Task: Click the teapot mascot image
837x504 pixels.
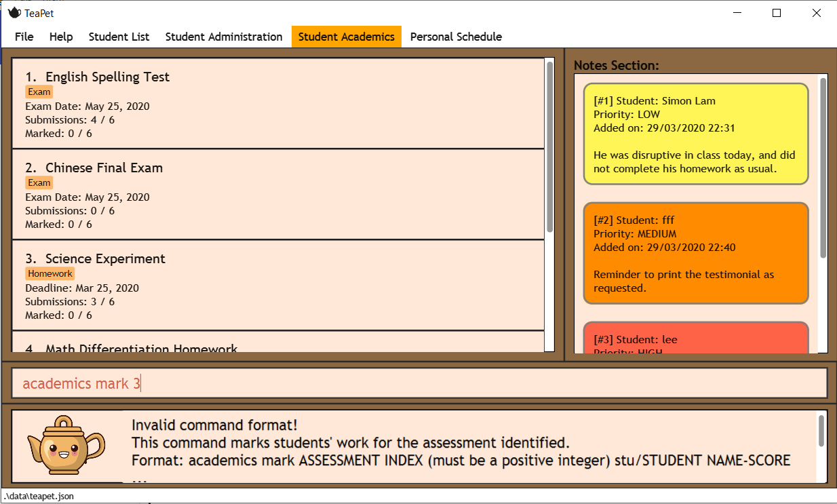Action: (x=66, y=446)
